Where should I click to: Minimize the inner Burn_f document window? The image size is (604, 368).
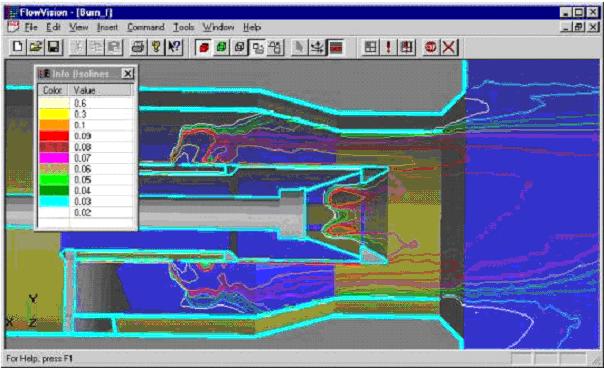coord(566,27)
